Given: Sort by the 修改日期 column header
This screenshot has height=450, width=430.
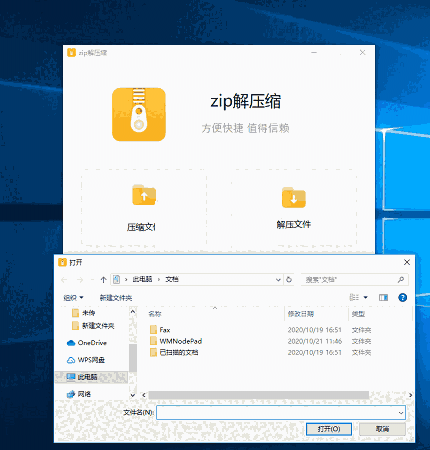Looking at the screenshot, I should point(301,314).
